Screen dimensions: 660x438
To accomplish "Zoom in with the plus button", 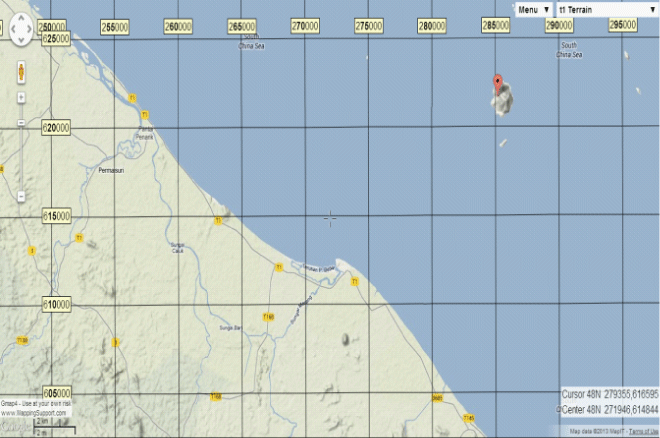I will click(22, 98).
